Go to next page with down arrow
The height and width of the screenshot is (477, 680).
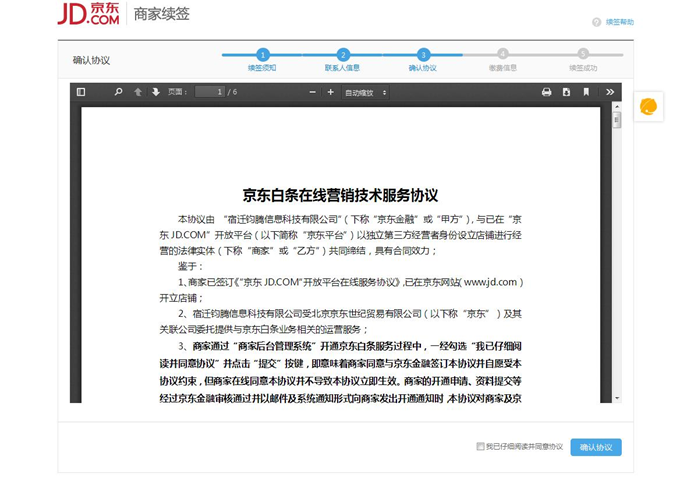(156, 92)
